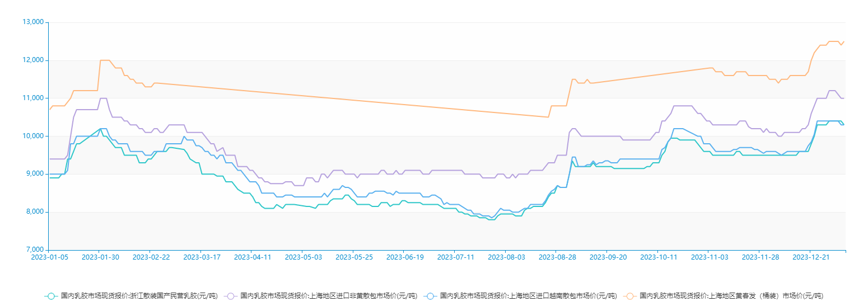Toggle the blue 上海地区进口越南散包 legend marker

coord(430,296)
